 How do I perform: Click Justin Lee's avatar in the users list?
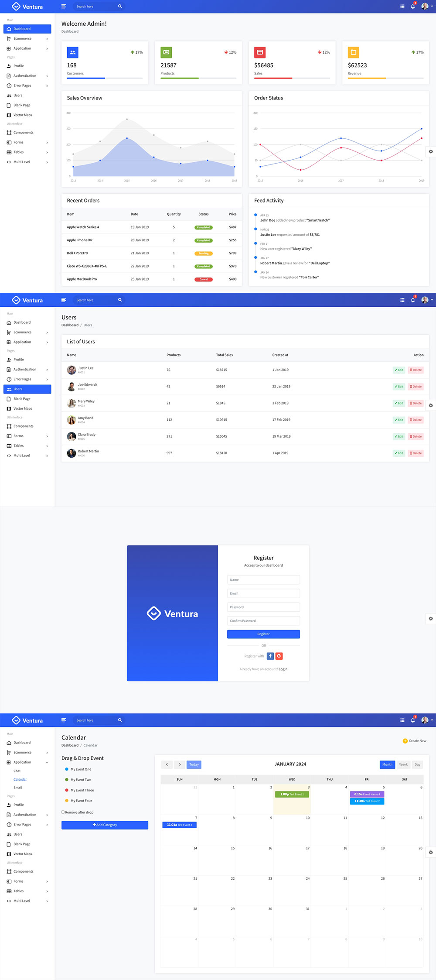[x=72, y=370]
